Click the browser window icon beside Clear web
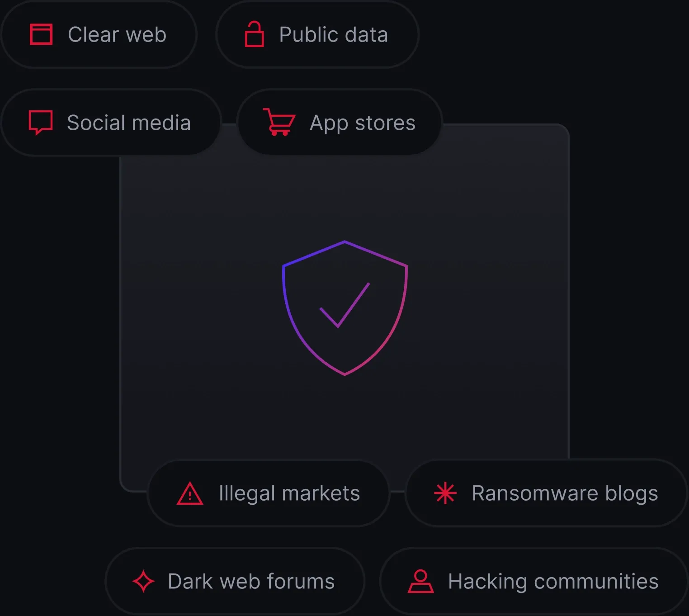This screenshot has width=689, height=616. (x=41, y=34)
